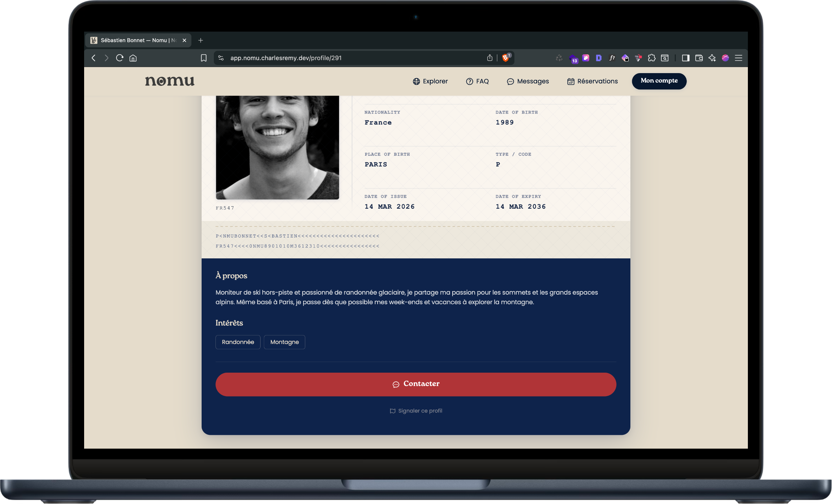This screenshot has height=504, width=832.
Task: Click the Mon compte button
Action: (x=659, y=81)
